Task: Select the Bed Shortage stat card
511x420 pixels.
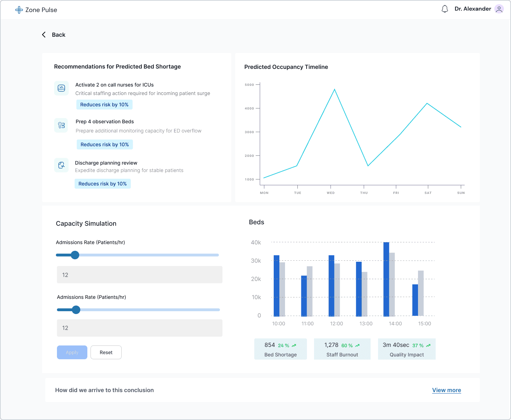Action: point(280,349)
